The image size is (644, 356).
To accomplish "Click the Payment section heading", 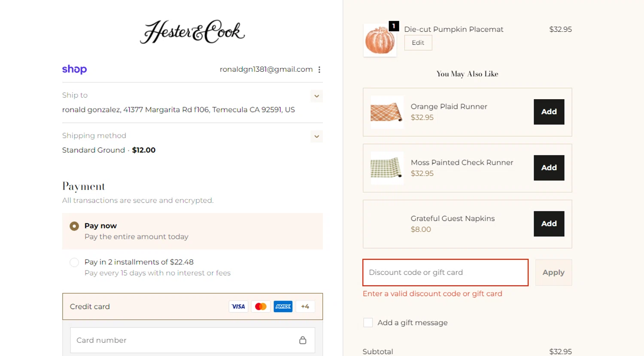I will point(83,186).
